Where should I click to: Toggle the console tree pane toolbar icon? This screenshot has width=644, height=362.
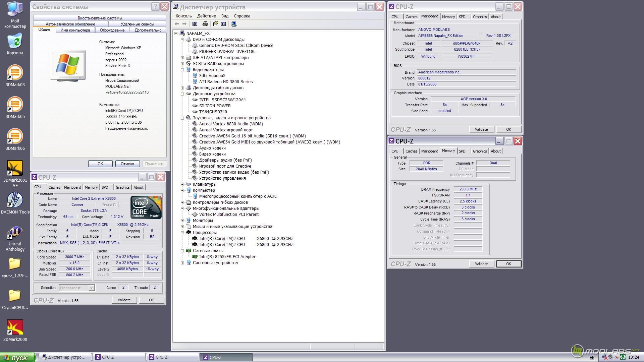[x=195, y=24]
